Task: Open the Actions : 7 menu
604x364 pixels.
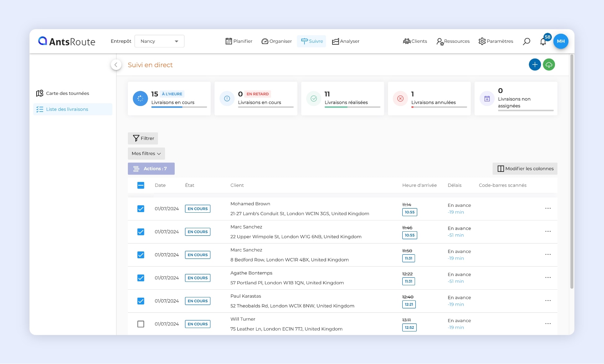Action: [x=151, y=169]
